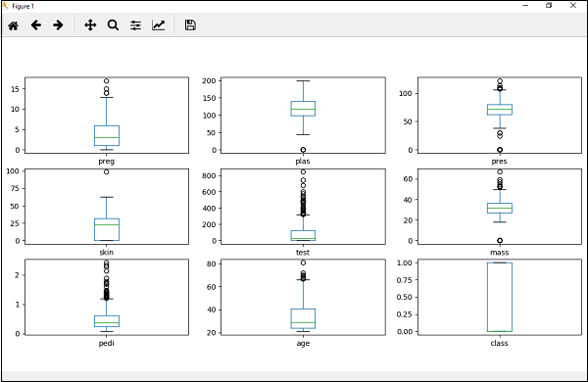Screen dimensions: 588x382
Task: Select the test box plot
Action: click(x=303, y=207)
